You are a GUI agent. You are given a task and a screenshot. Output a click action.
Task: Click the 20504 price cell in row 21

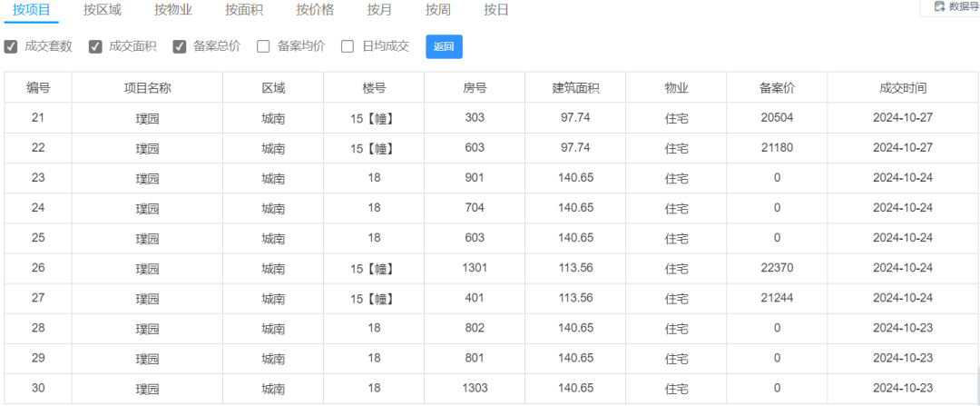click(x=777, y=117)
